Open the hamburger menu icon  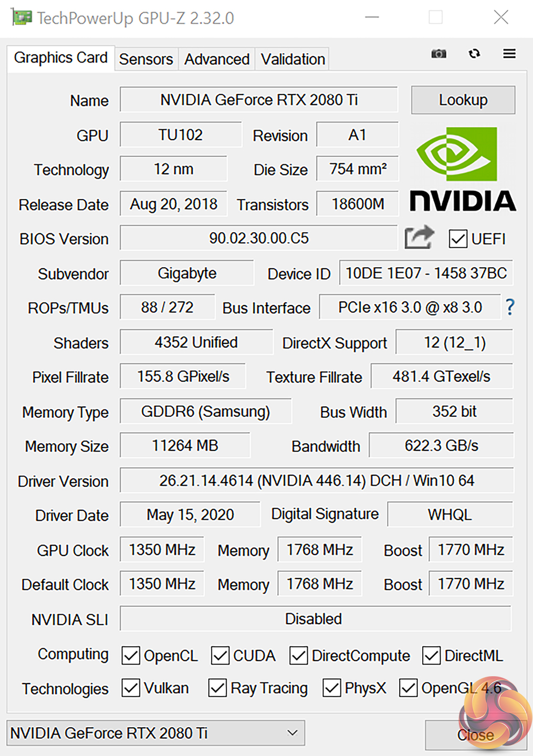(x=509, y=54)
